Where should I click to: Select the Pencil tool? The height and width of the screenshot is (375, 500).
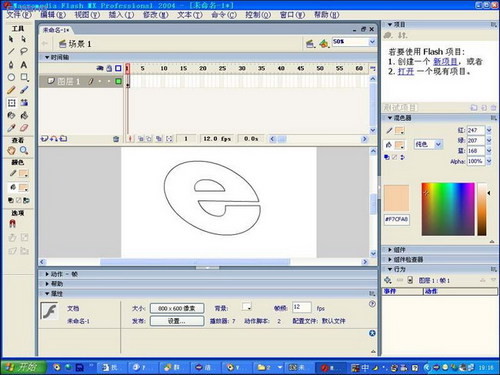(x=11, y=90)
